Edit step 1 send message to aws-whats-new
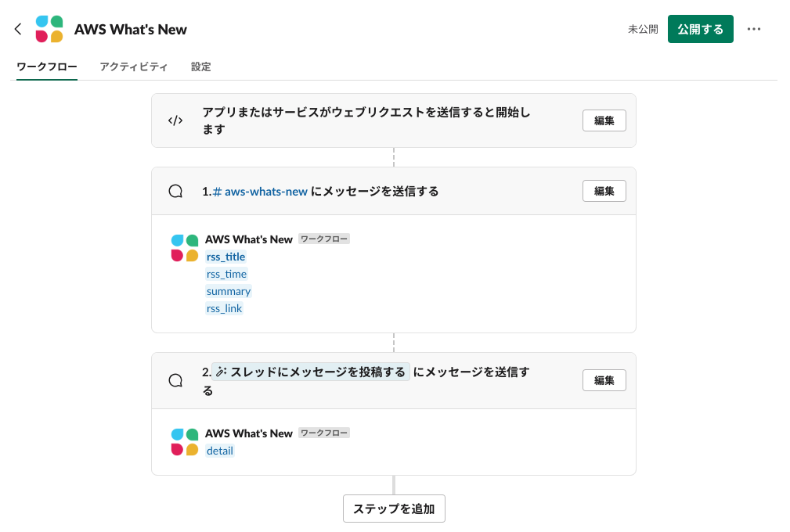This screenshot has height=532, width=790. pyautogui.click(x=604, y=191)
